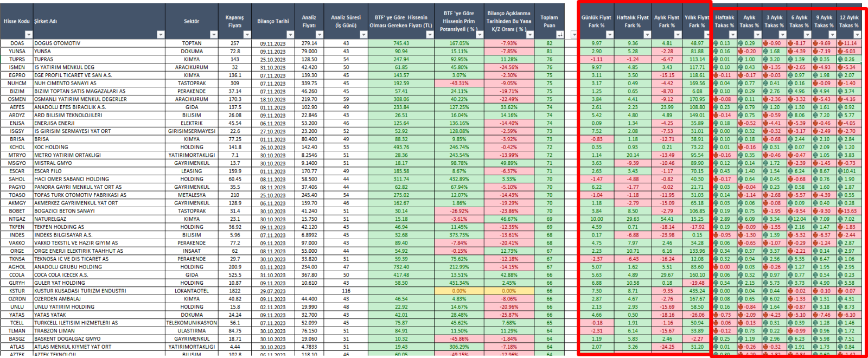Click red down arrow in DOAS 3 Aylık Takas cell
This screenshot has height=358, width=868.
click(765, 43)
